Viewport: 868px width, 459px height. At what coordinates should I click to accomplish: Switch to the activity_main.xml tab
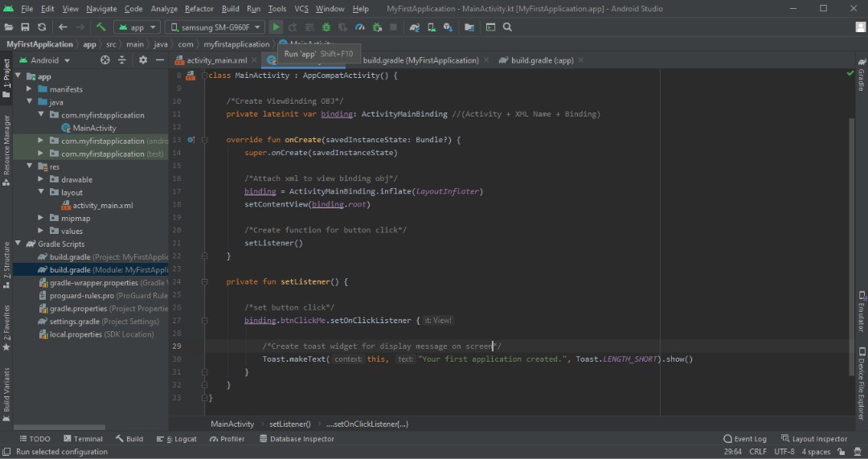pos(216,60)
